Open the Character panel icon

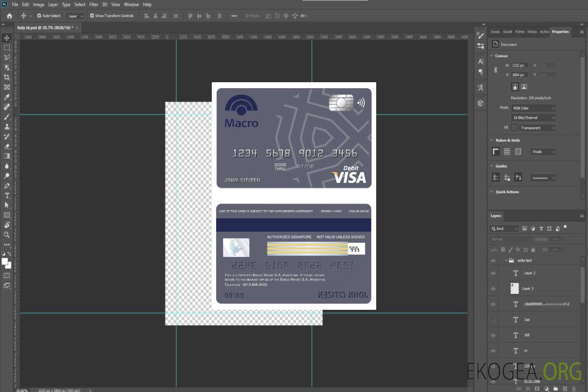481,61
